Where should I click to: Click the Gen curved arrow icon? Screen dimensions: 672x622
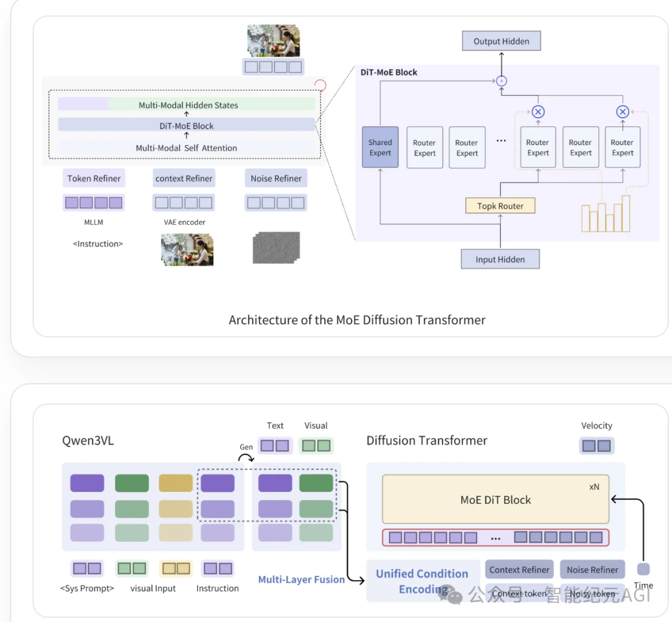tap(246, 458)
